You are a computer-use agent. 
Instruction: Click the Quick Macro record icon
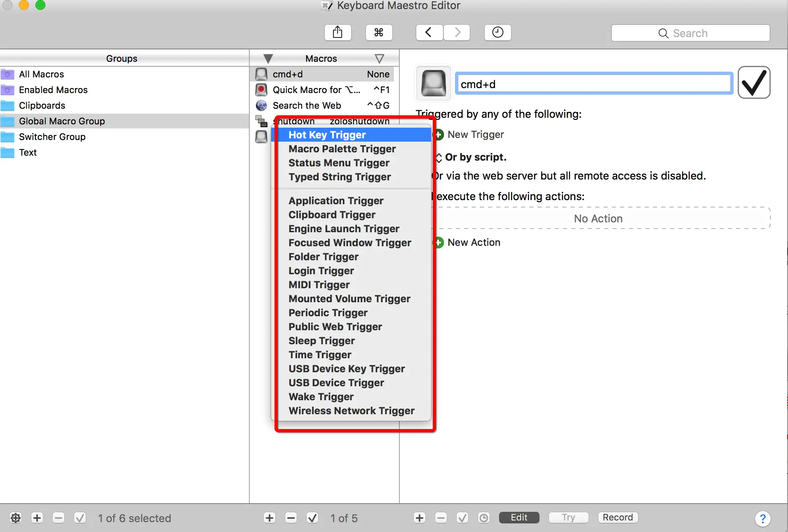[x=261, y=90]
